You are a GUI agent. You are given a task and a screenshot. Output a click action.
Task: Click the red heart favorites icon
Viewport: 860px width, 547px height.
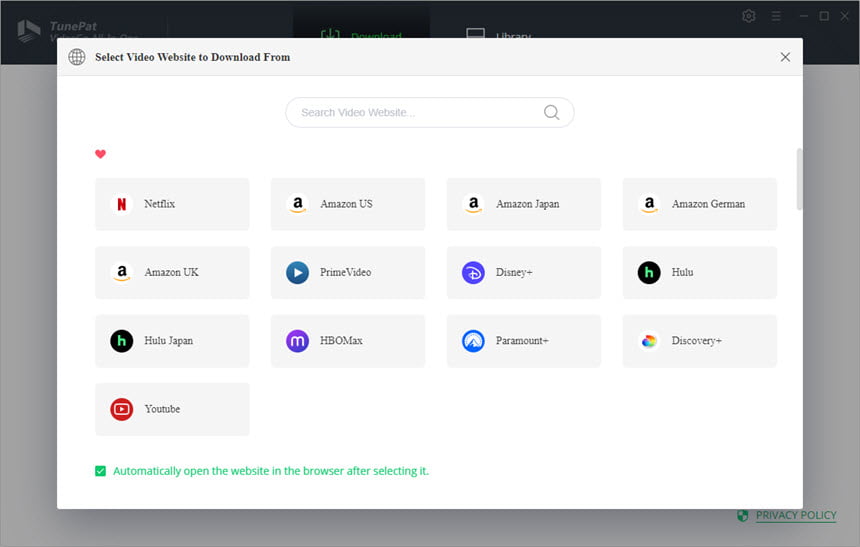[100, 154]
